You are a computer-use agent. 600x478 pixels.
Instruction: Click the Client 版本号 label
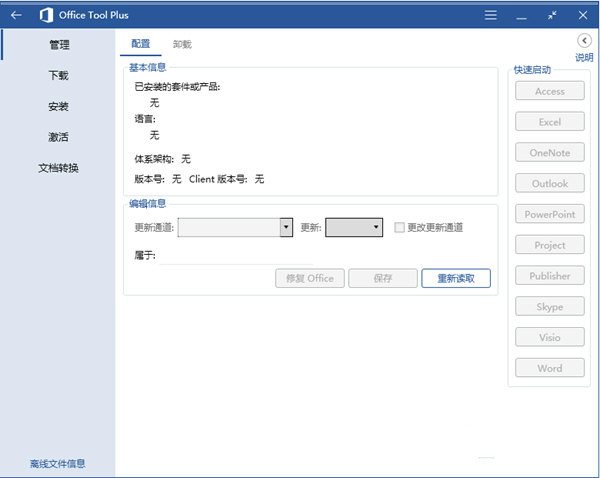(x=218, y=179)
